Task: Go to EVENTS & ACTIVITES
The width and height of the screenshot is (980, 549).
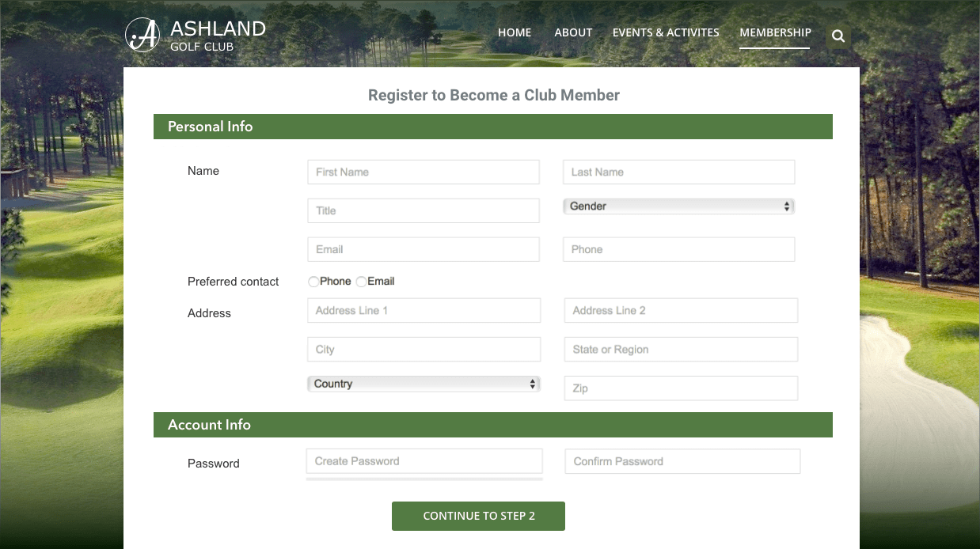Action: pyautogui.click(x=665, y=32)
